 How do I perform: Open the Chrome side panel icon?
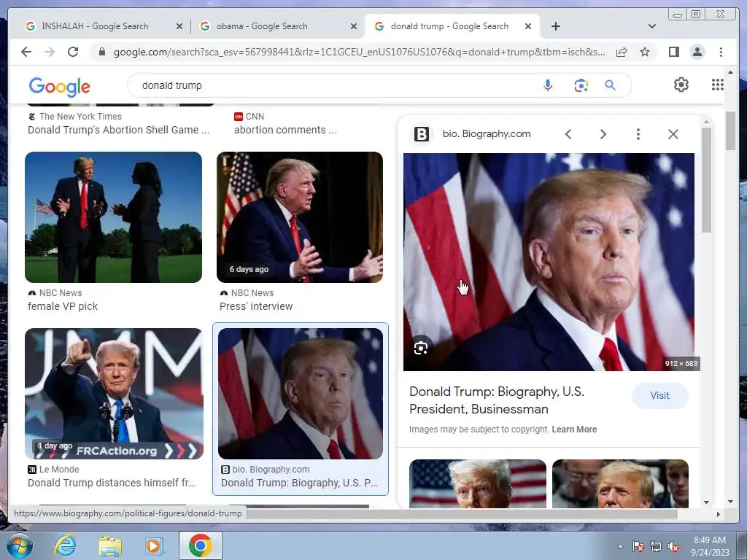(x=673, y=52)
